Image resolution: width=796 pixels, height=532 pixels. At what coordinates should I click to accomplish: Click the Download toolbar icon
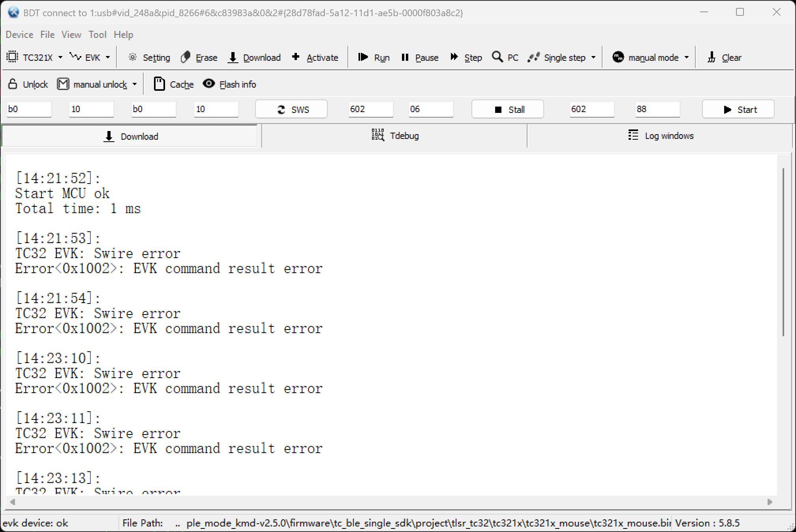[233, 58]
